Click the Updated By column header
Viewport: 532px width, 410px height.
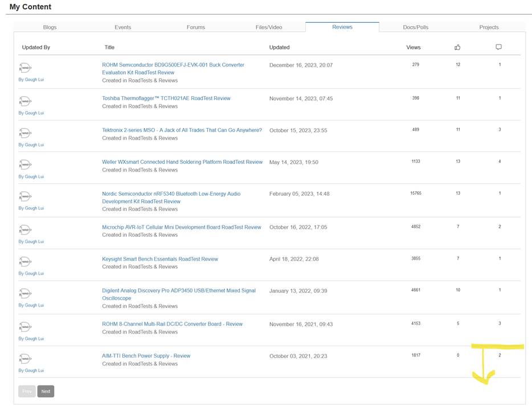click(36, 47)
